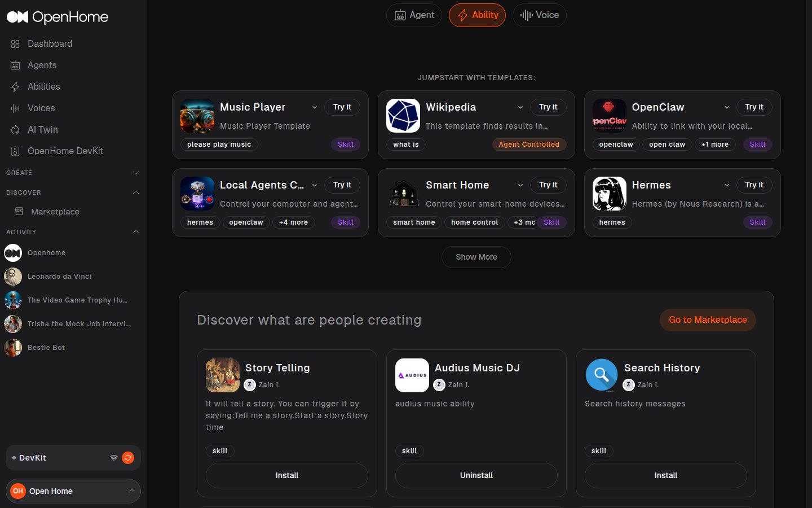Expand the Open Home account menu chevron
This screenshot has width=812, height=508.
tap(131, 491)
